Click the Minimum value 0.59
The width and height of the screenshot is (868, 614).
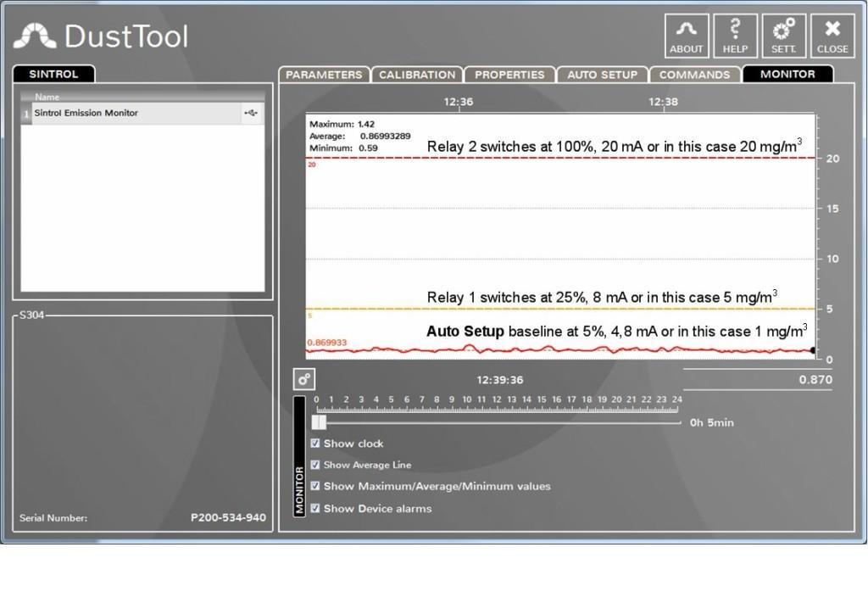point(368,148)
